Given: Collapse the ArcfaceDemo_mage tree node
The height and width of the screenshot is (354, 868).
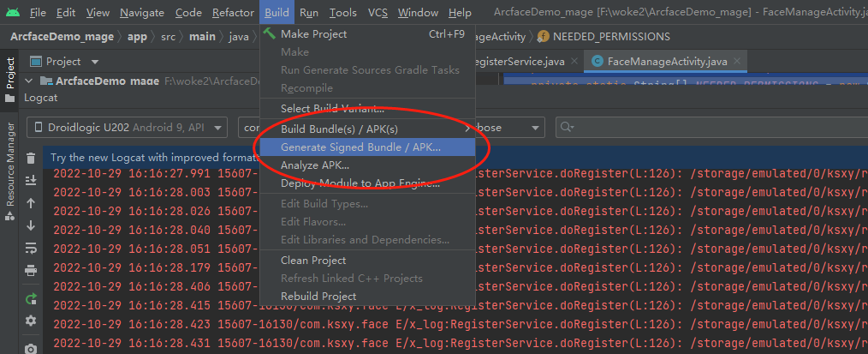Looking at the screenshot, I should pos(29,81).
